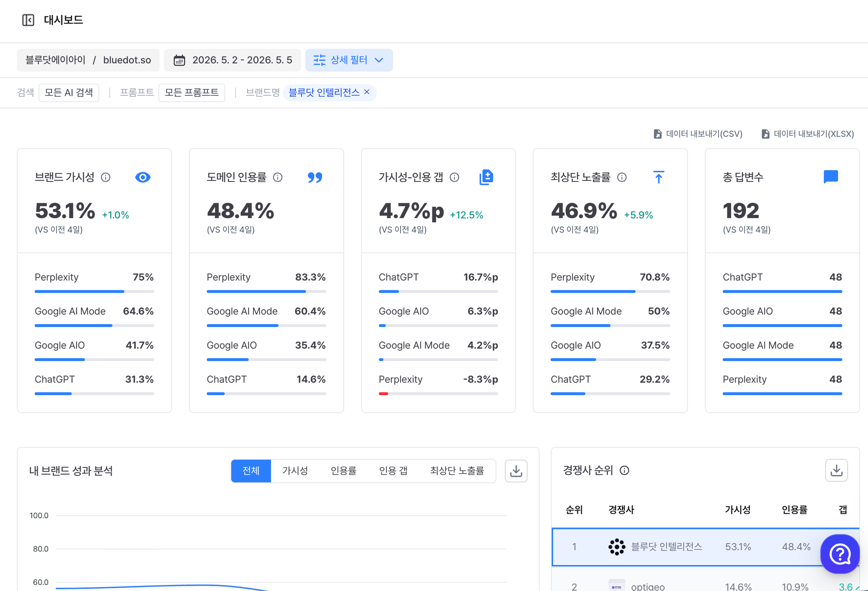Export data via 데이터 내보내기(CSV)
Viewport: 868px width, 591px height.
698,134
